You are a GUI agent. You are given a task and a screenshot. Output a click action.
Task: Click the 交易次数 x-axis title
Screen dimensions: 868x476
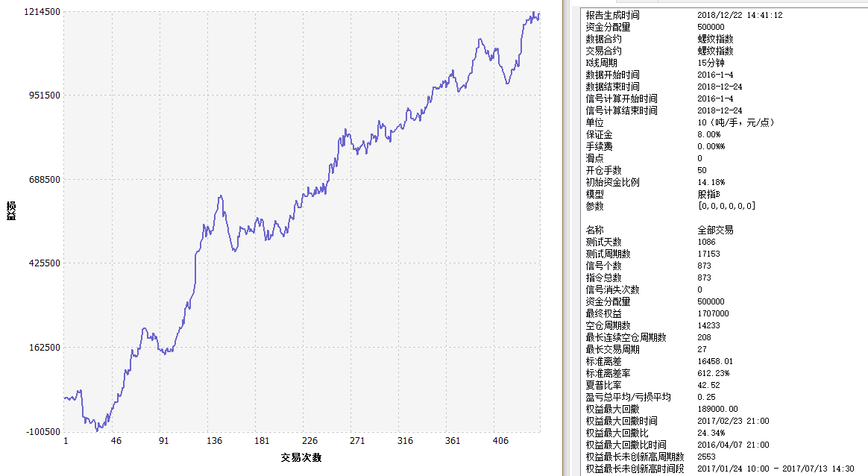(302, 457)
